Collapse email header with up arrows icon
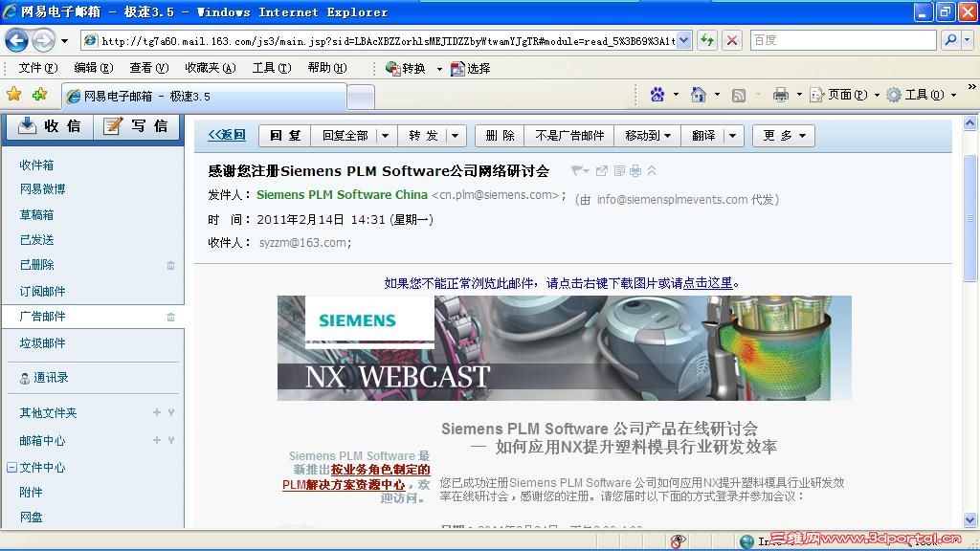Screen dimensions: 980x551 652,170
